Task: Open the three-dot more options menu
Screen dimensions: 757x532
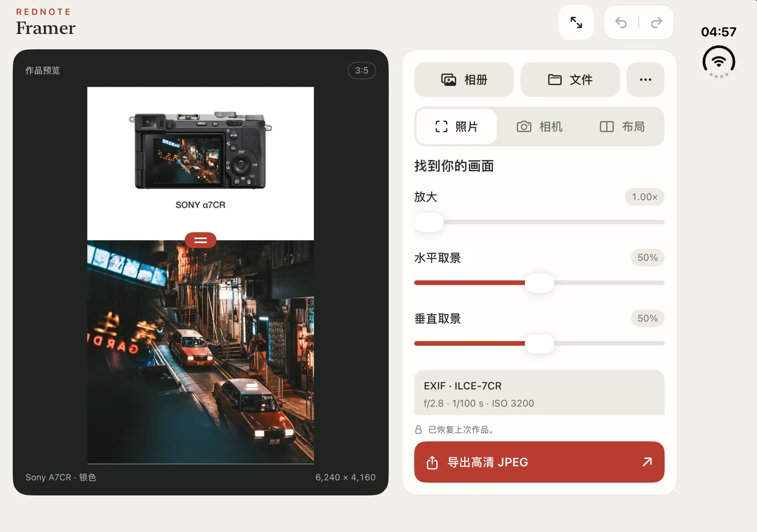Action: [x=645, y=80]
